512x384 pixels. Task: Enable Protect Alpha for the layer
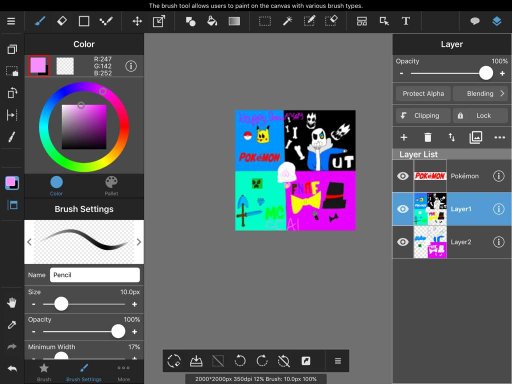[423, 94]
